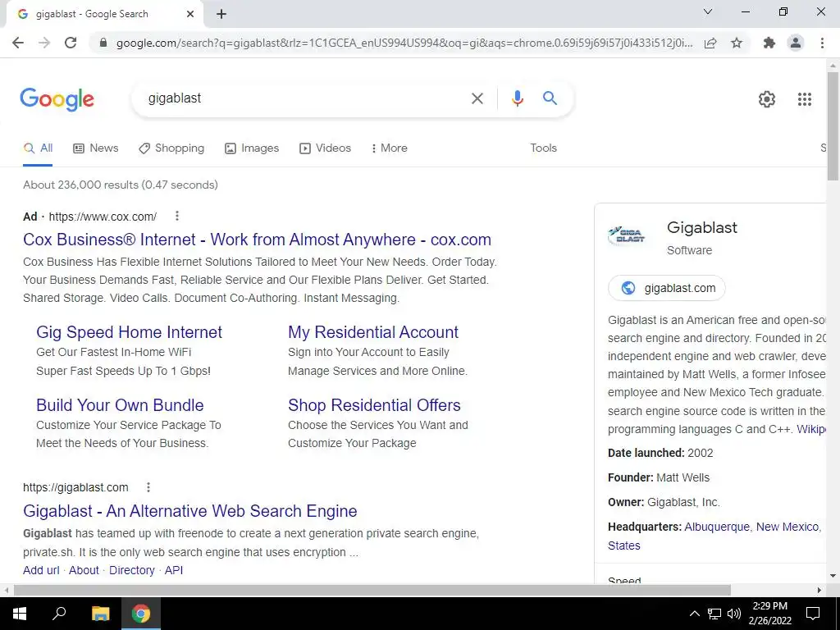Expand the More search categories menu
Screen dimensions: 840x630
tap(390, 148)
